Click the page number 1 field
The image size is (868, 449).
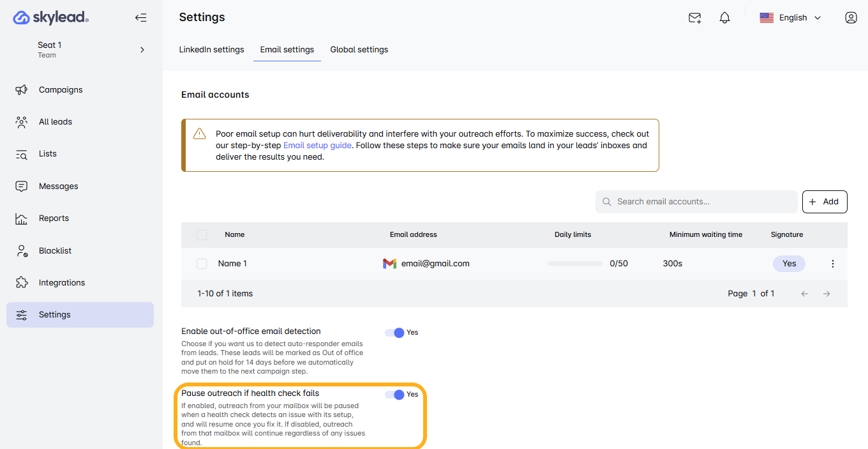point(754,294)
